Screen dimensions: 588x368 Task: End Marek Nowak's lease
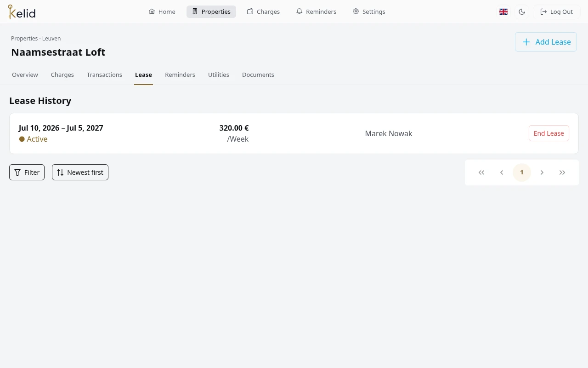549,133
